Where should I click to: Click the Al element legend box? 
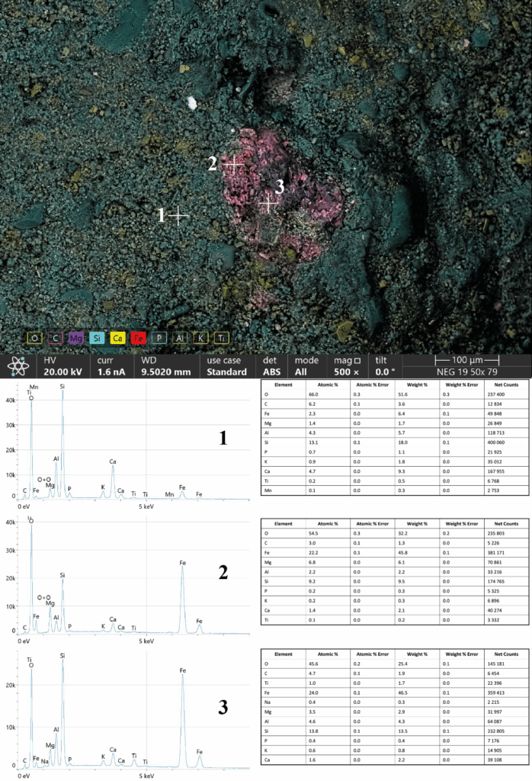click(x=180, y=338)
